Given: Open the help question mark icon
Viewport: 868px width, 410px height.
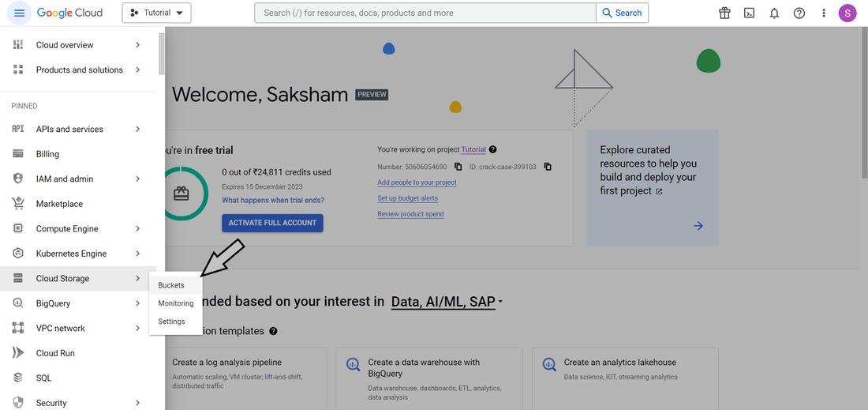Looking at the screenshot, I should click(x=799, y=13).
